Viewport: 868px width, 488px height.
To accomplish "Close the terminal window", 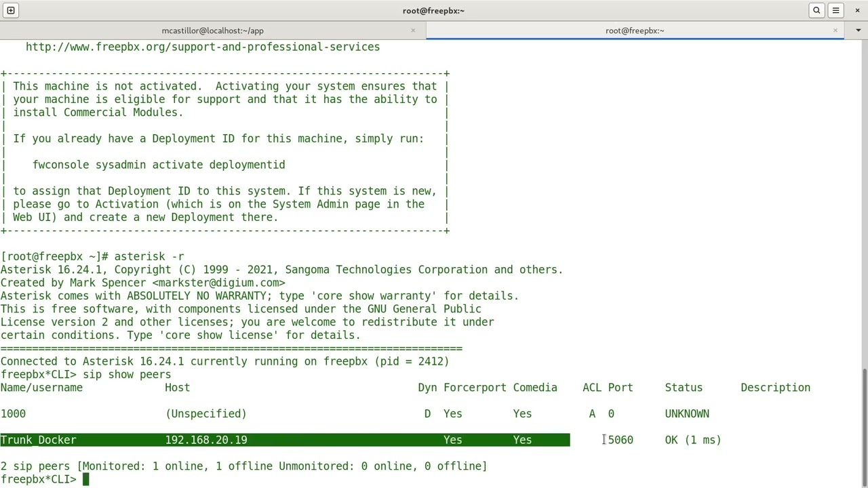I will point(857,10).
